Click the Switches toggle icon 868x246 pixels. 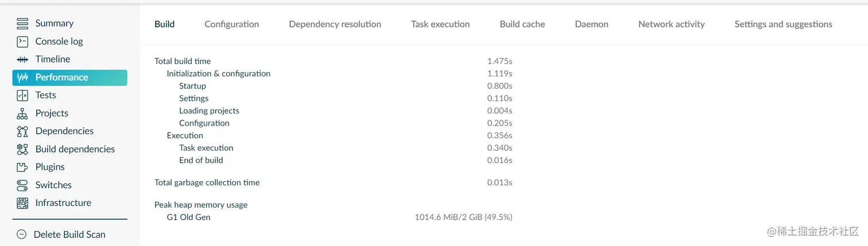(x=22, y=185)
